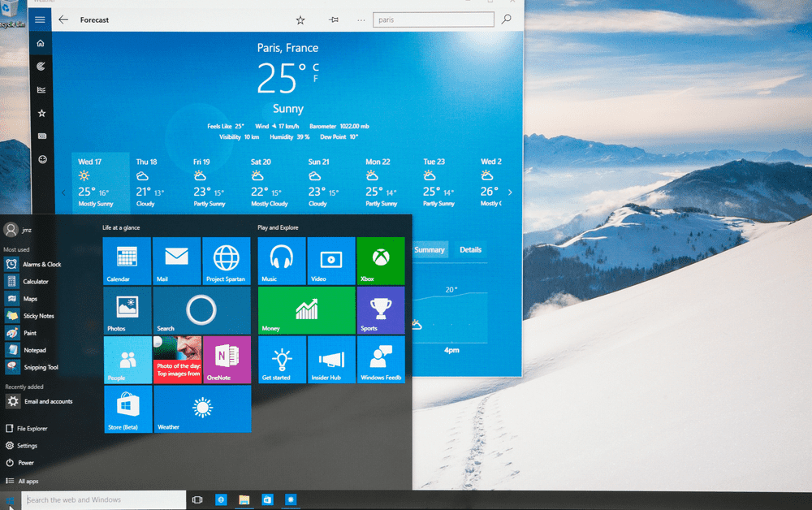This screenshot has height=510, width=812.
Task: Show previous forecast days with left chevron
Action: click(63, 192)
